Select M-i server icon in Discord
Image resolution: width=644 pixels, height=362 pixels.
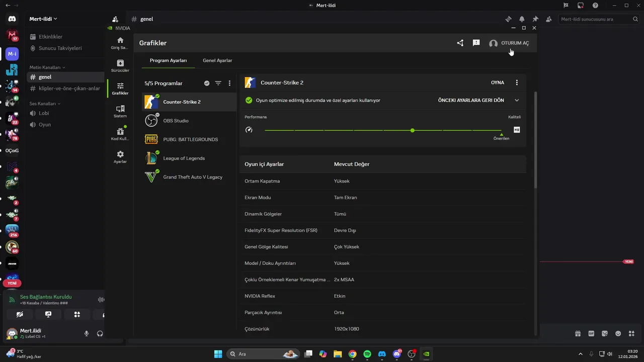pyautogui.click(x=12, y=53)
